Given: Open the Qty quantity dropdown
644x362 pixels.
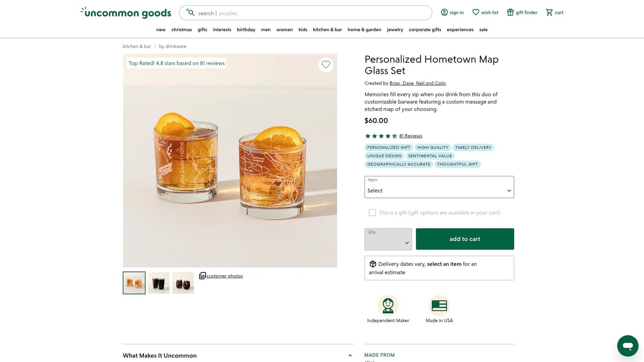Looking at the screenshot, I should pyautogui.click(x=387, y=239).
